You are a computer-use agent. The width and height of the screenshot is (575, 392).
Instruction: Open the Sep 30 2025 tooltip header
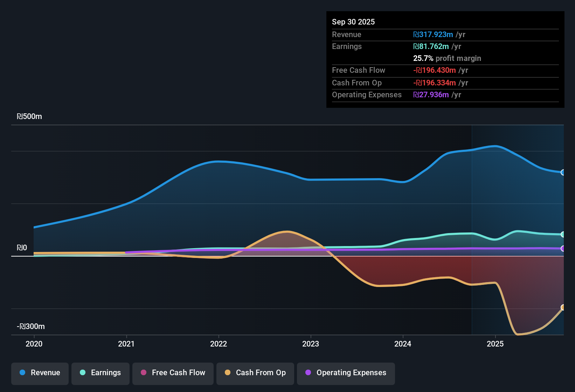(x=353, y=22)
